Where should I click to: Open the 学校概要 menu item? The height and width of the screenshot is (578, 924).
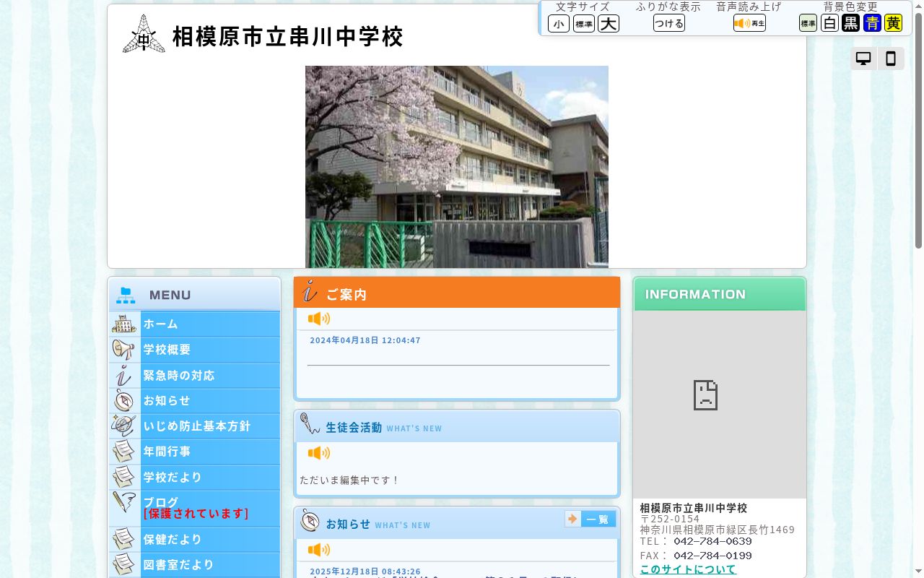coord(195,350)
